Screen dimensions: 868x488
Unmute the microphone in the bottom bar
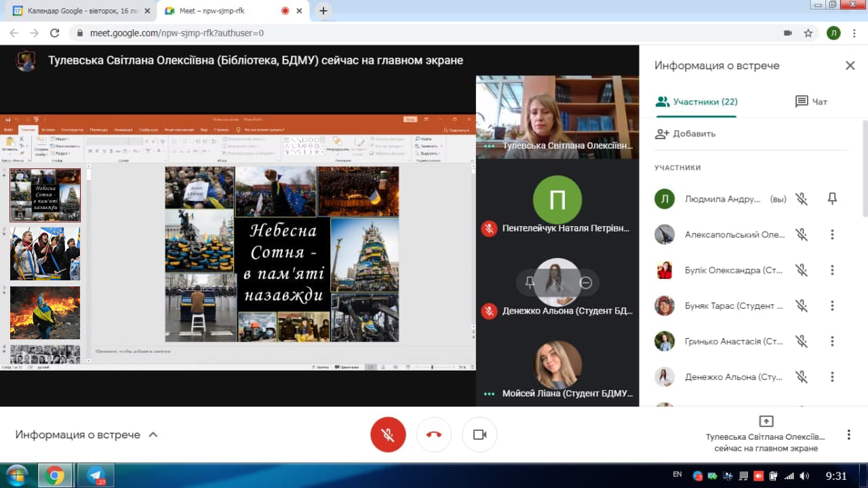coord(388,435)
